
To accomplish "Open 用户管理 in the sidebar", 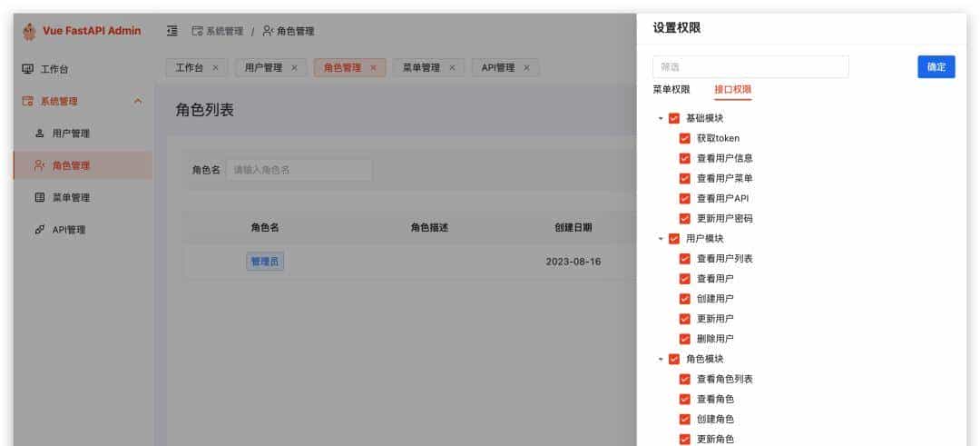I will (83, 134).
